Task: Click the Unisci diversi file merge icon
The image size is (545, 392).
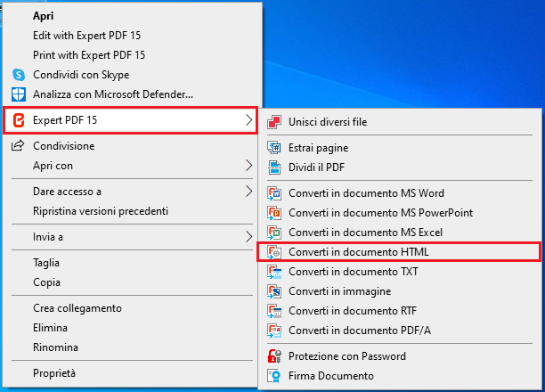Action: pyautogui.click(x=274, y=122)
